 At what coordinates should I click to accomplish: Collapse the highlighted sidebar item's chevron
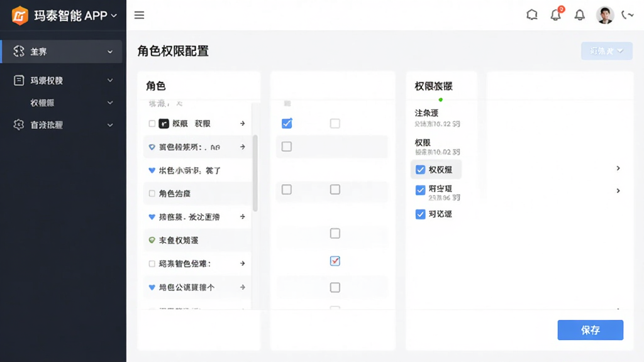point(110,52)
